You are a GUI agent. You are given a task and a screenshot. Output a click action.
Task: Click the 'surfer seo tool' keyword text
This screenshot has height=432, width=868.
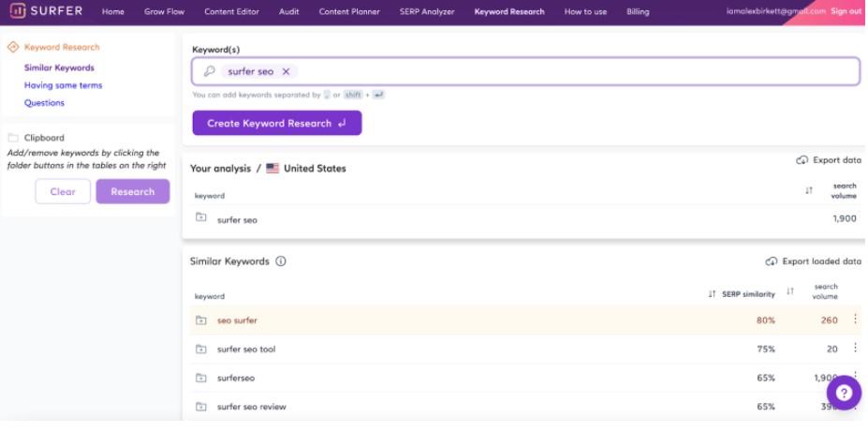coord(246,350)
